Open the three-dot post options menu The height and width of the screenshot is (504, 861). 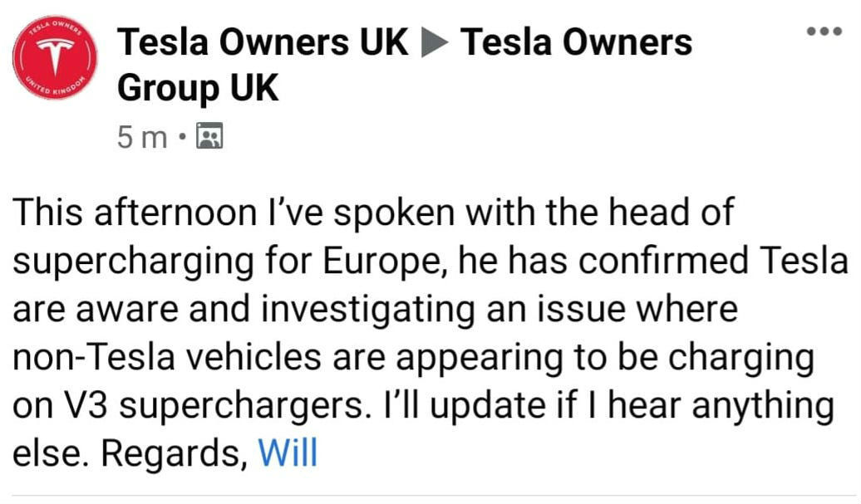[824, 32]
